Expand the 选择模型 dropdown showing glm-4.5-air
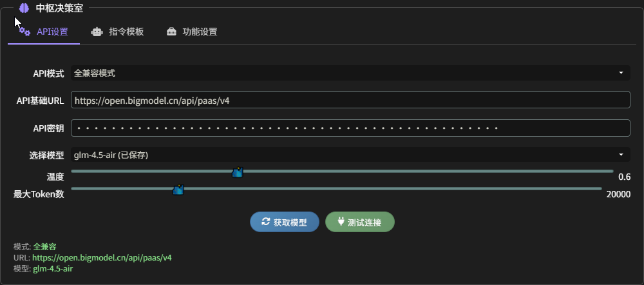Viewport: 644px width, 285px height. [348, 155]
